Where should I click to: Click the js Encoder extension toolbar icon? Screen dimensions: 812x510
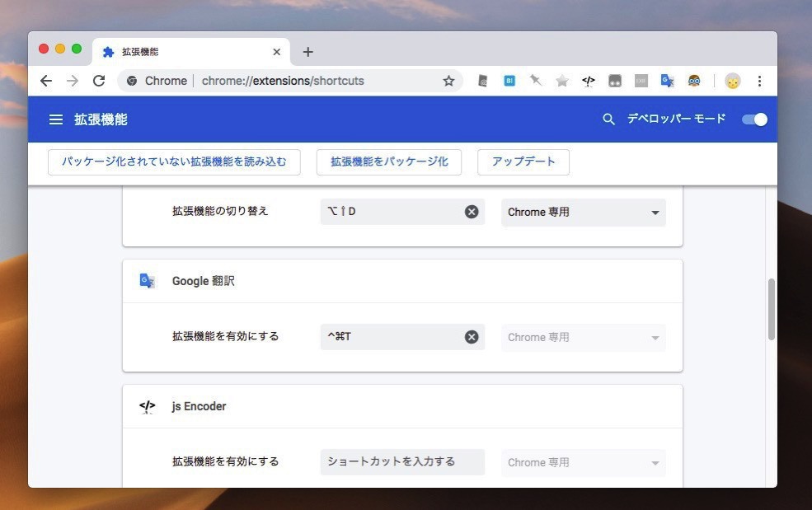[x=588, y=81]
